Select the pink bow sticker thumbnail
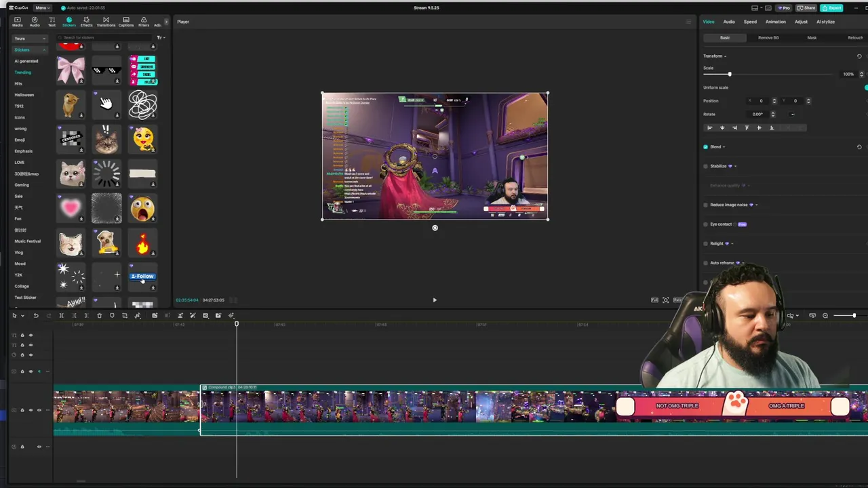Screen dimensions: 868x488 71,70
